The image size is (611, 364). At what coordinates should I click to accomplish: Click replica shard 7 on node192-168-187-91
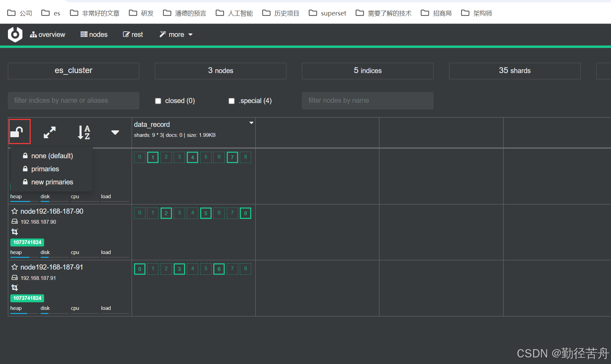[232, 269]
